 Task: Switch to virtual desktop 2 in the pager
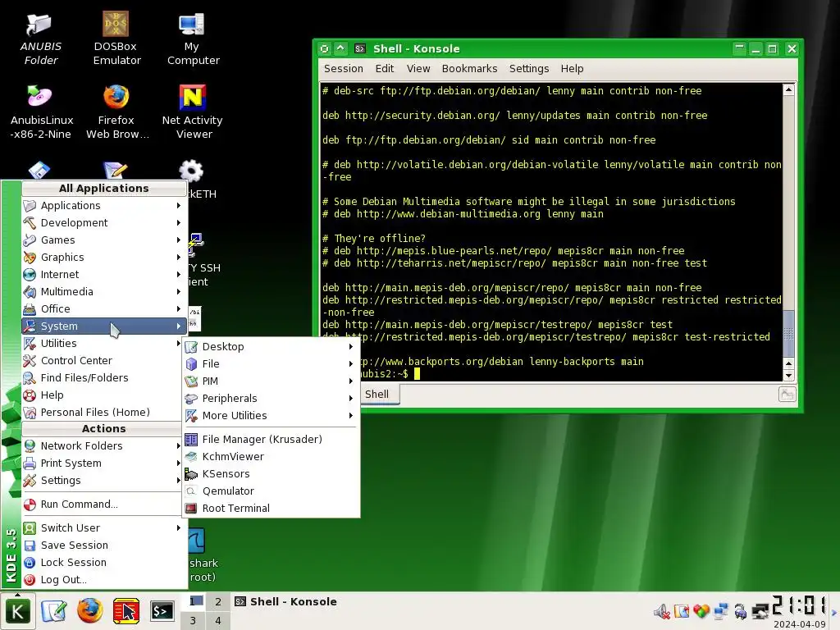(218, 601)
